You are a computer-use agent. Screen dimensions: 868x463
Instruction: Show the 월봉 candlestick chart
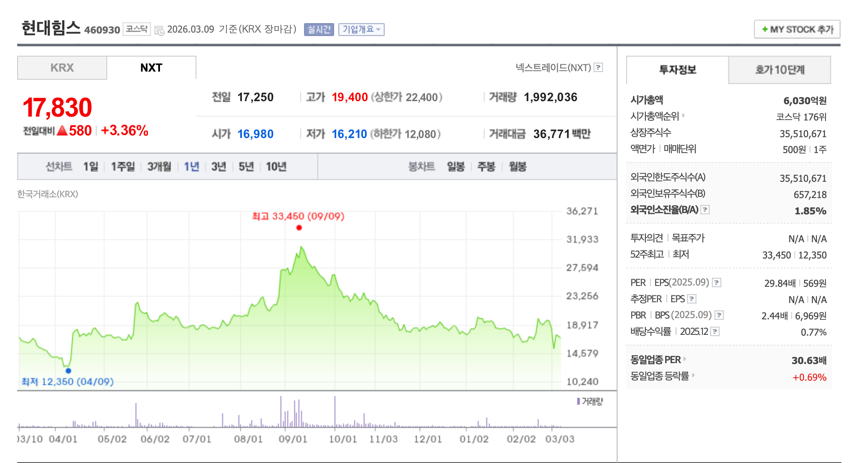[x=517, y=166]
